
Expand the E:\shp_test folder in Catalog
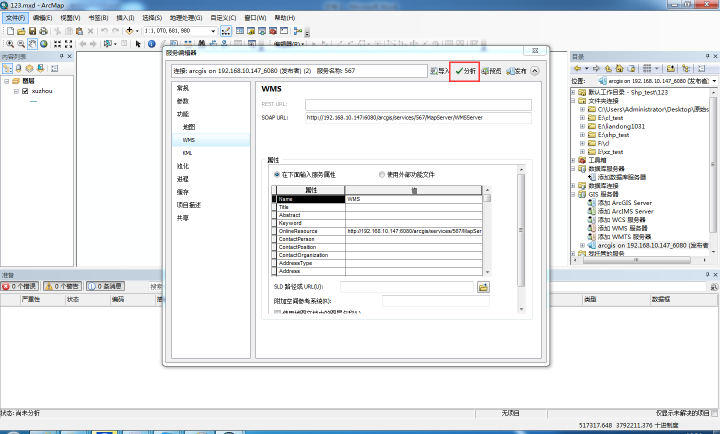582,135
